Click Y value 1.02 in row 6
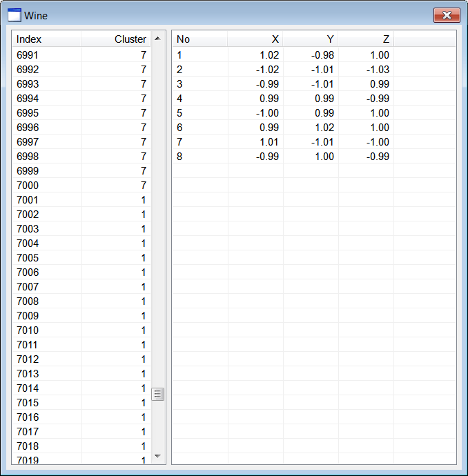 (x=324, y=128)
